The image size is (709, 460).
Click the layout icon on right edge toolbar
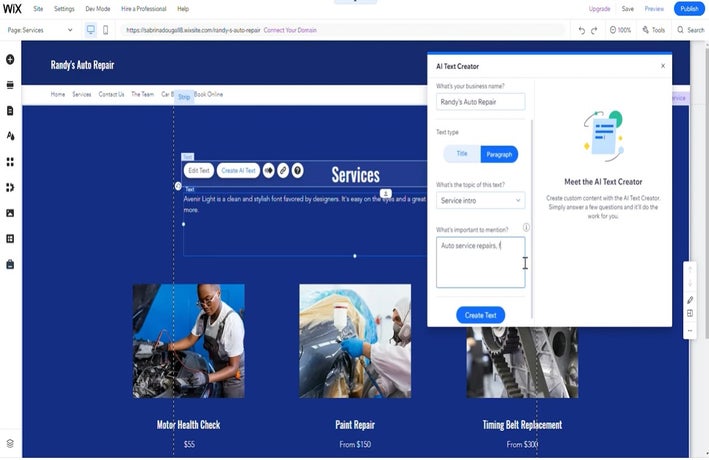click(x=690, y=313)
